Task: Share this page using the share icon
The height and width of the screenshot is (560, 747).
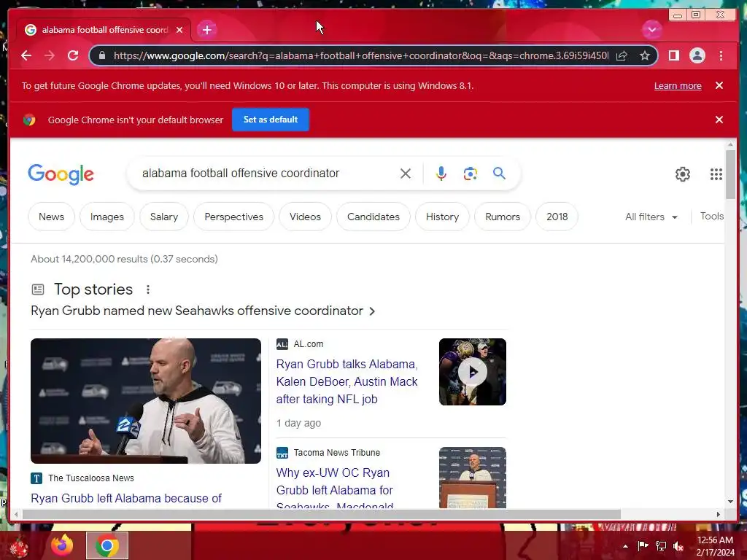Action: click(622, 55)
